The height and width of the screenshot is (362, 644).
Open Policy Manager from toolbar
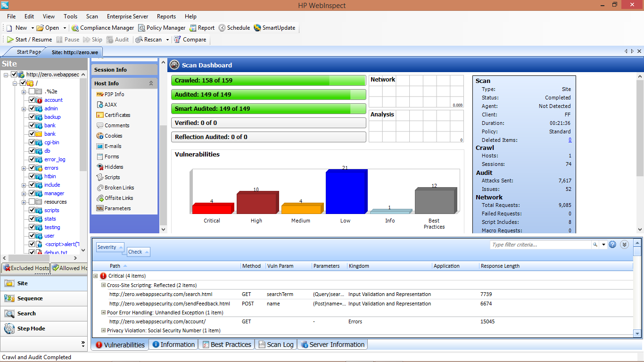(162, 28)
